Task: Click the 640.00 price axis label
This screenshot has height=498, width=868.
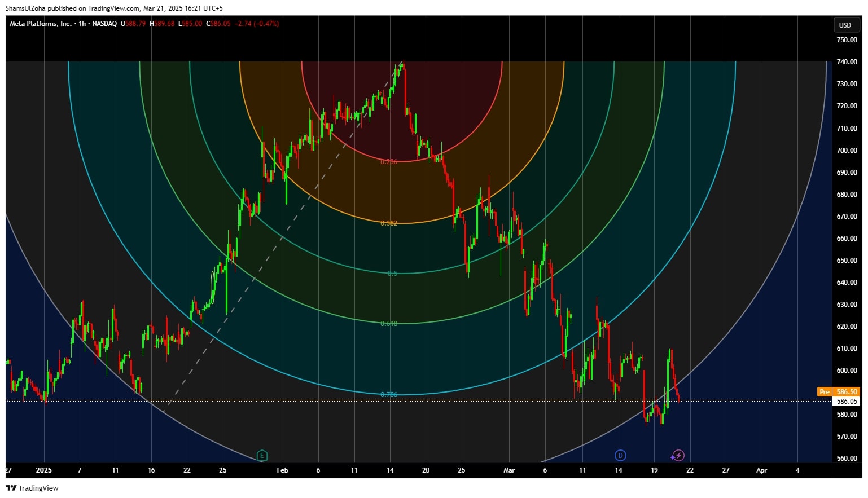Action: pyautogui.click(x=847, y=283)
